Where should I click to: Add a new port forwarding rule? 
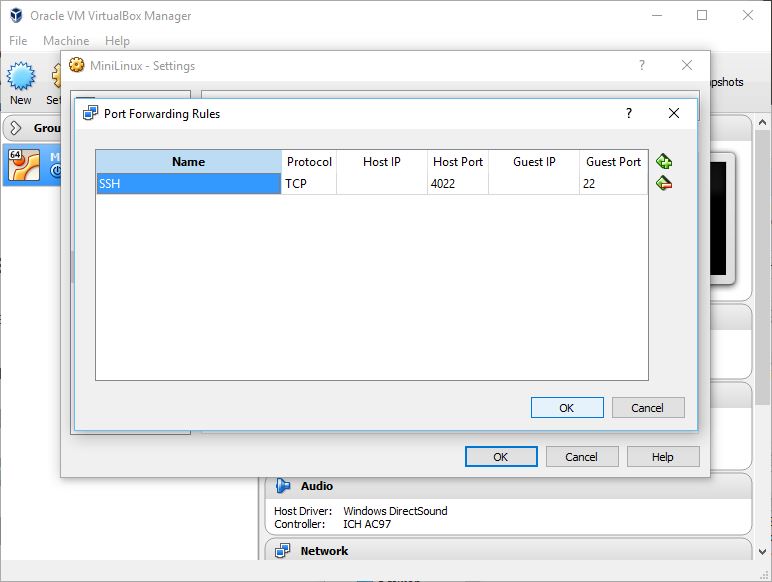(x=664, y=161)
